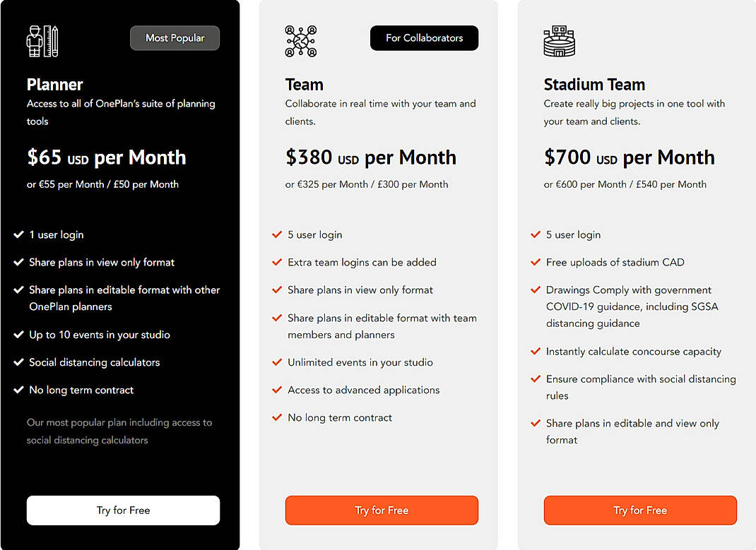Click the "$380 USD per Month" price
The image size is (756, 550).
click(370, 157)
